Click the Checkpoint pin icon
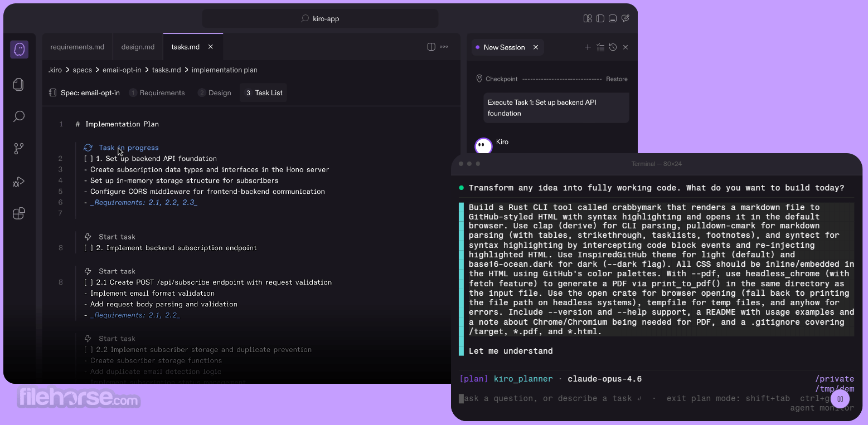The width and height of the screenshot is (868, 425). (x=479, y=79)
